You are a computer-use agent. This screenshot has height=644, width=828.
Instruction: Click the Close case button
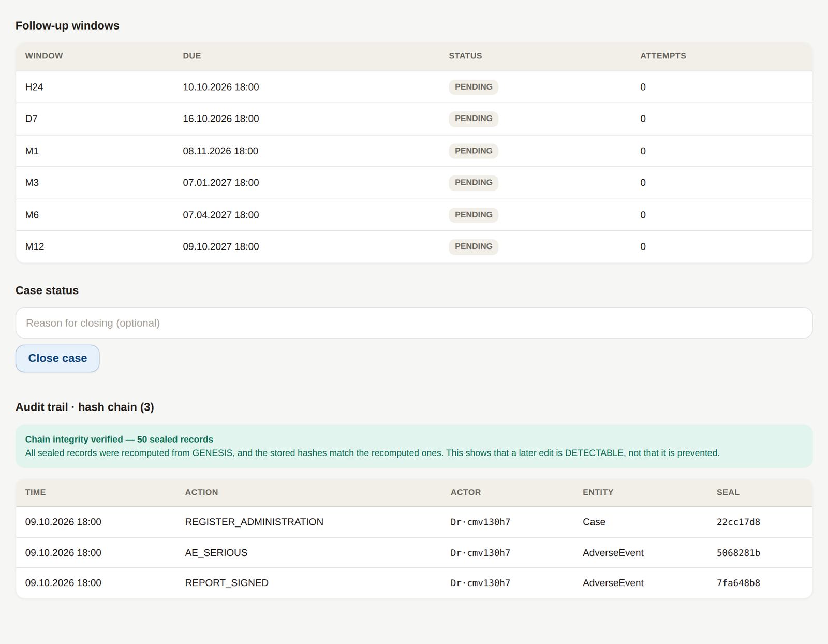57,358
